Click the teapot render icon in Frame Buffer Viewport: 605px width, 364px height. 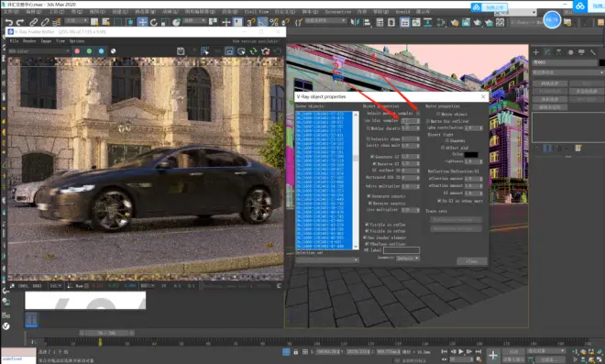point(266,51)
